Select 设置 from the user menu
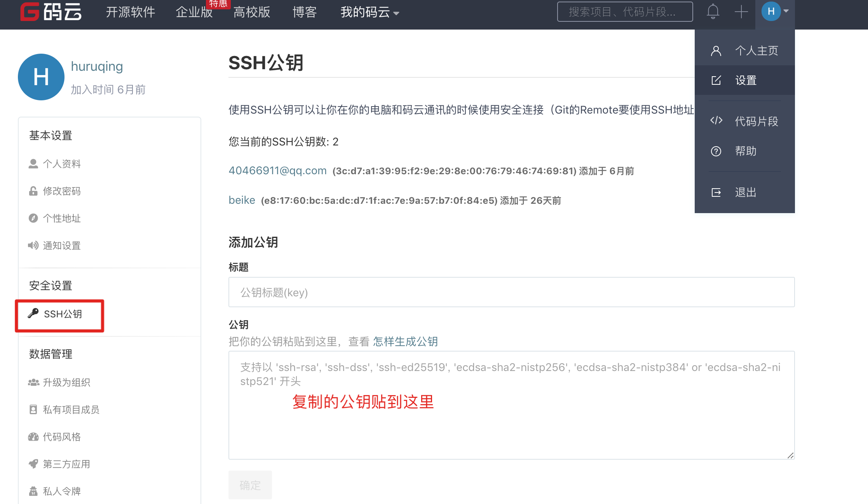The height and width of the screenshot is (504, 868). [x=745, y=80]
